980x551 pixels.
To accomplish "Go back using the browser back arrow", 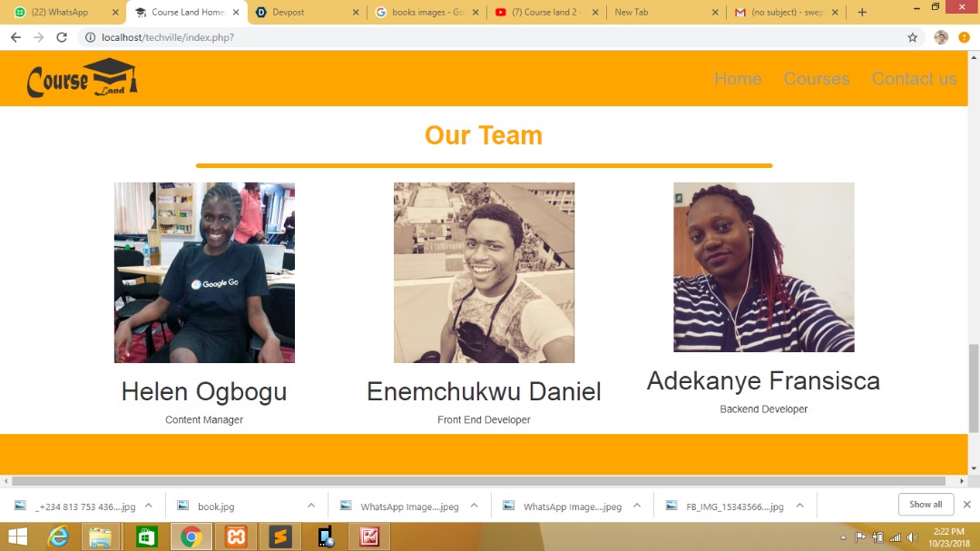I will (15, 37).
